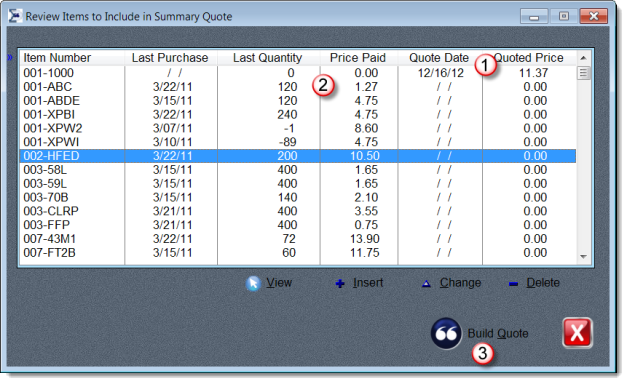The width and height of the screenshot is (627, 384).
Task: Select the 007-FT2B item row
Action: tap(298, 252)
